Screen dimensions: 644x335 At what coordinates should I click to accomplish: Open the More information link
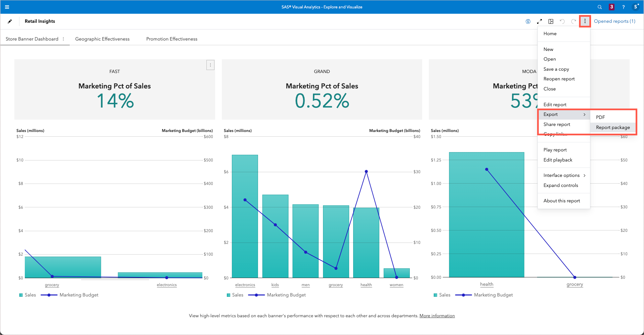(437, 316)
